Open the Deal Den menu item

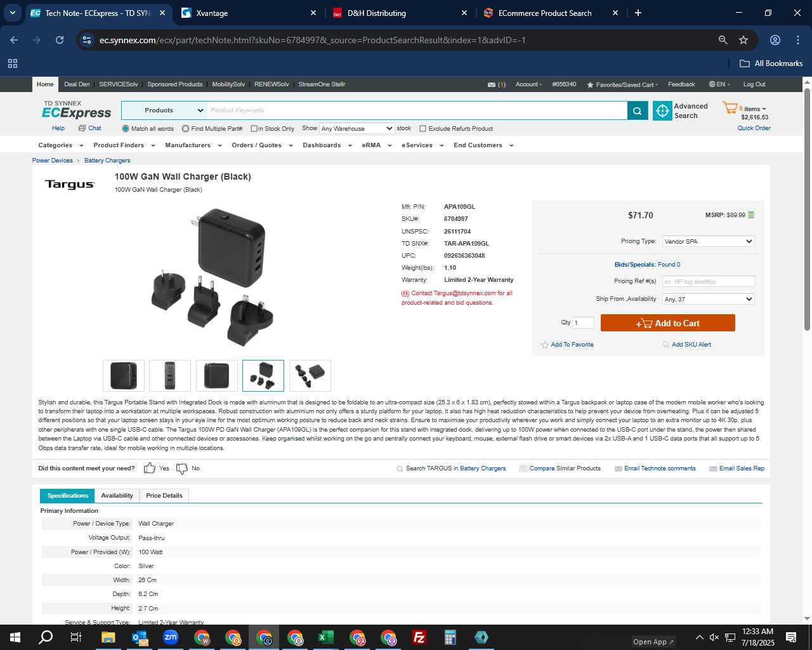click(77, 84)
